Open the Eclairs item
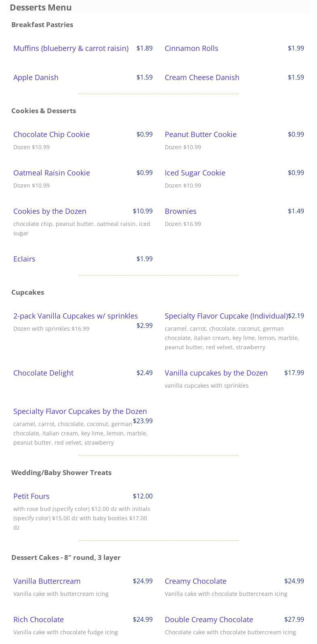Image resolution: width=317 pixels, height=644 pixels. click(x=24, y=259)
